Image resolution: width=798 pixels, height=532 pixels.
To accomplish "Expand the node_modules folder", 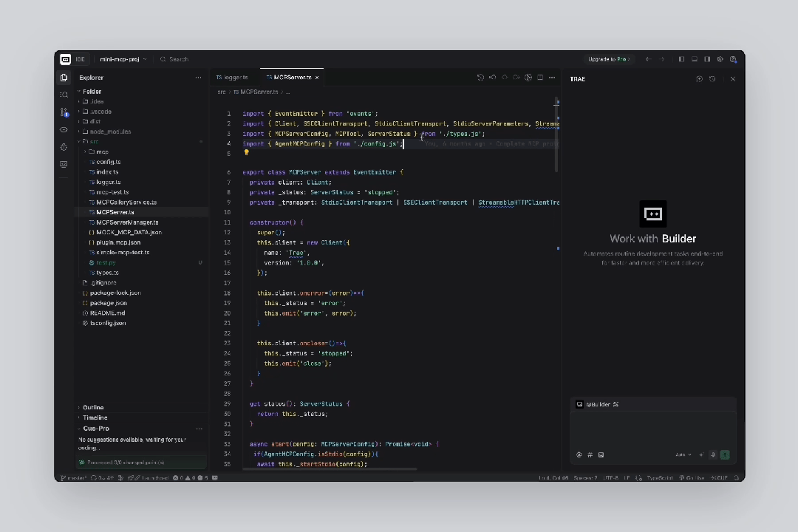I will [x=79, y=132].
